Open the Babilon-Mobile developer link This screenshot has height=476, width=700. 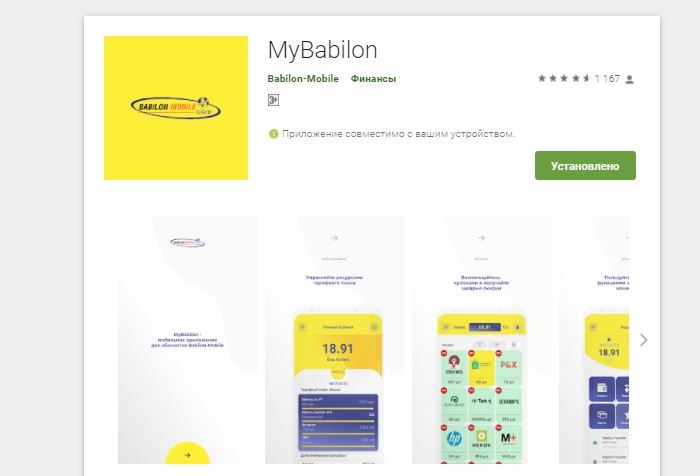(x=303, y=79)
